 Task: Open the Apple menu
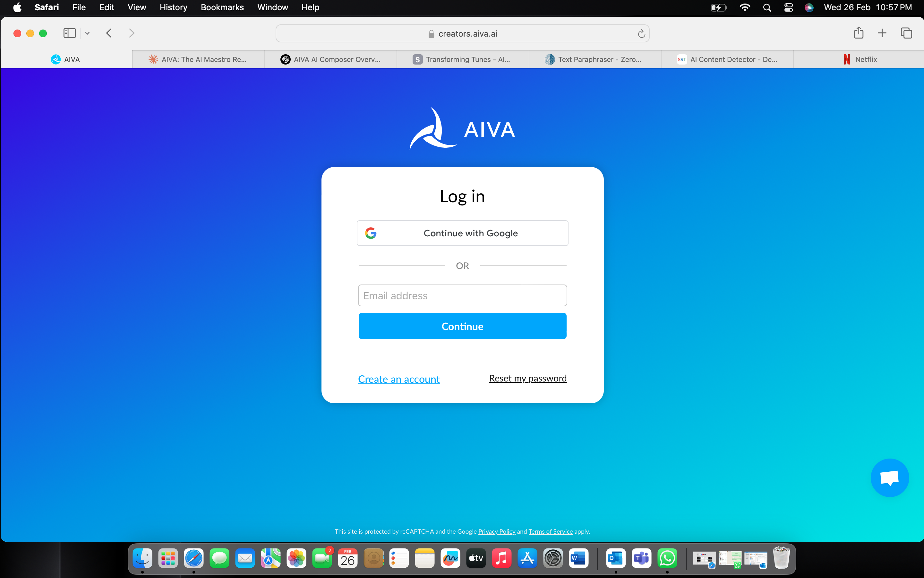17,7
